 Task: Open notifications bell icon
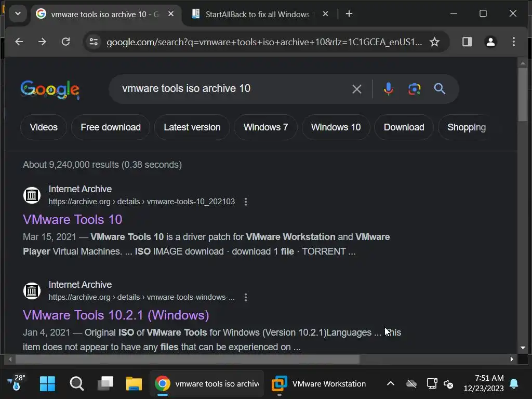pos(514,384)
